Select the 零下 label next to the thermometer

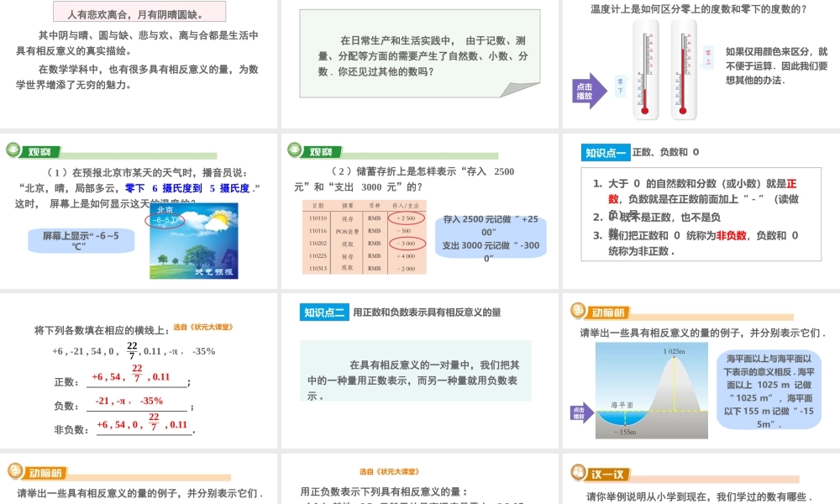pos(621,87)
